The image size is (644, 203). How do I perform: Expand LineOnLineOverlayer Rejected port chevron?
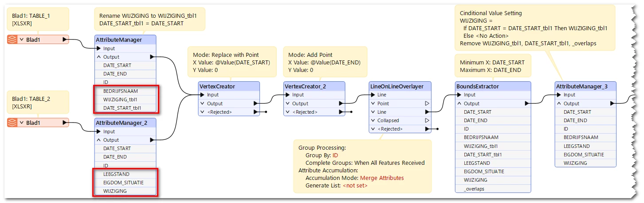[x=373, y=129]
